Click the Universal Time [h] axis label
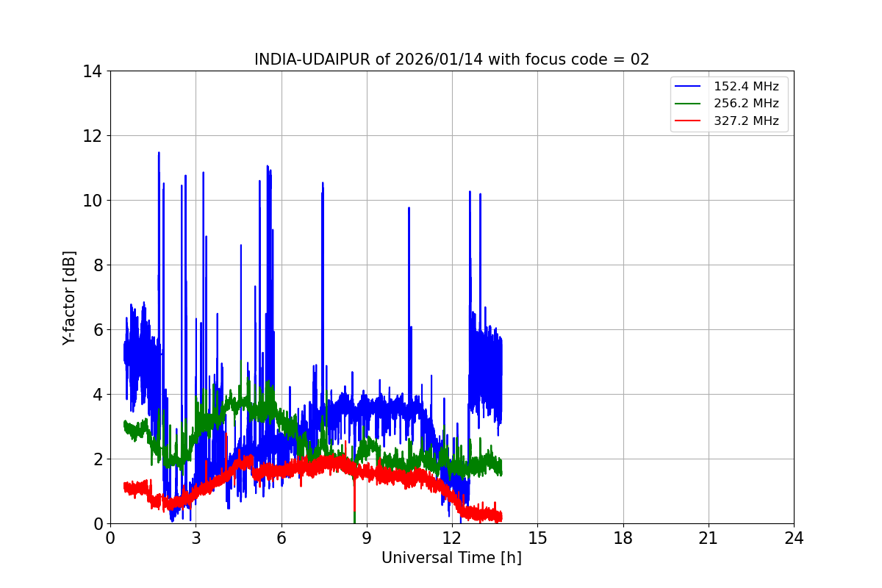Viewport: 882px width, 588px height. pos(451,558)
